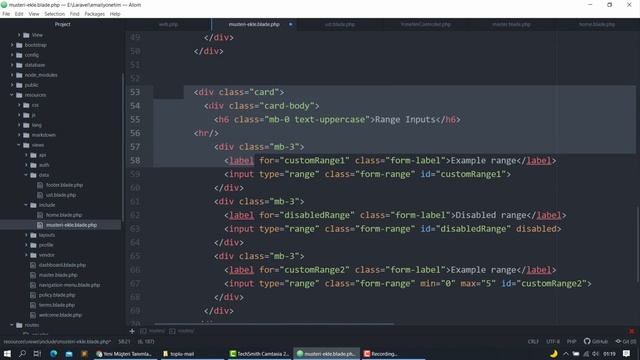This screenshot has height=360, width=640.
Task: Open the File menu
Action: click(6, 14)
